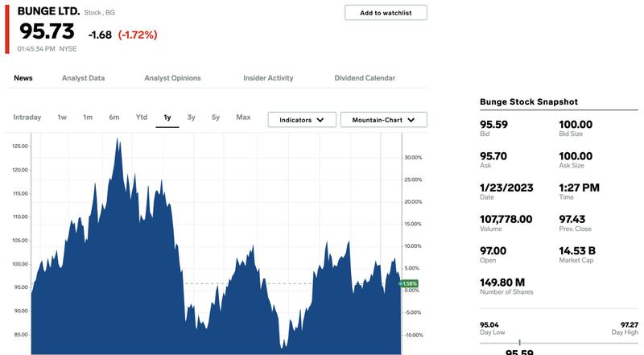Screen dimensions: 644x355
Task: Click the 95.04 Day Low value
Action: point(489,325)
